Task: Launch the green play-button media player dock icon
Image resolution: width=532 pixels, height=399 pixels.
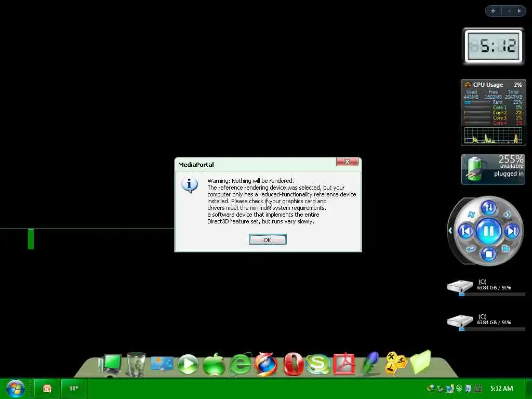Action: pos(188,364)
